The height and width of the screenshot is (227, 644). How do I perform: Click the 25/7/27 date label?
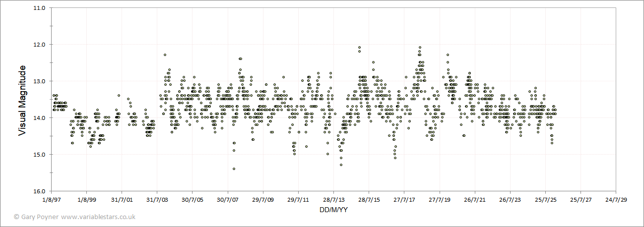pyautogui.click(x=580, y=200)
